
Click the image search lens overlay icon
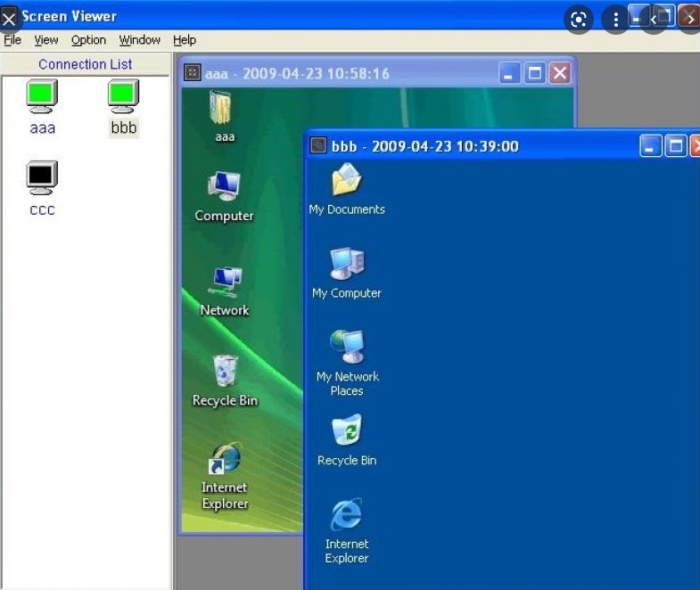pyautogui.click(x=578, y=20)
